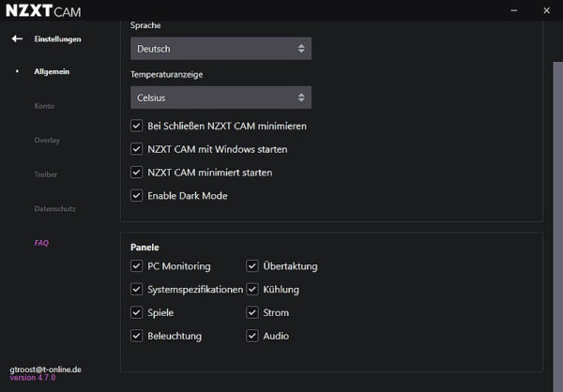Open the Treiber settings section

pyautogui.click(x=46, y=174)
